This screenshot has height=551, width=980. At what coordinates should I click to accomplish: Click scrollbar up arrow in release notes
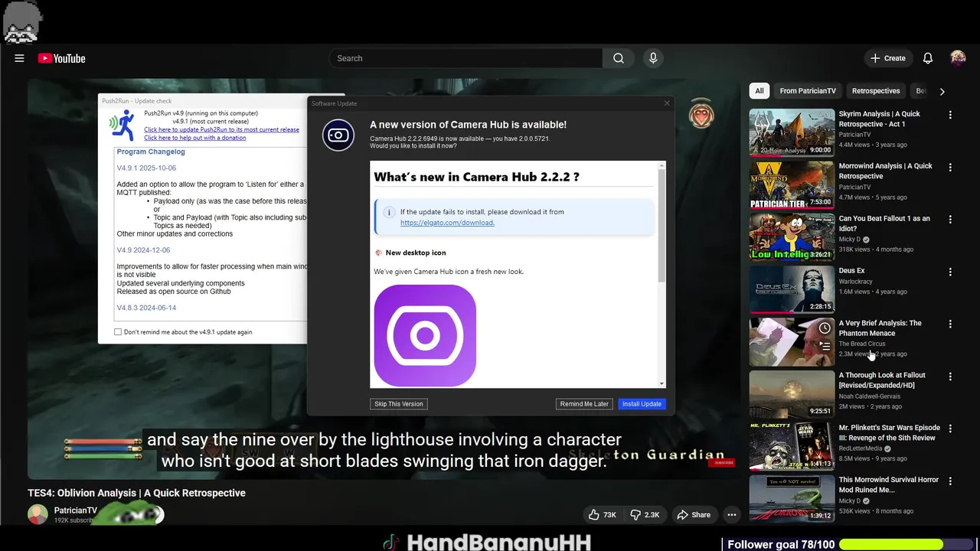(661, 165)
